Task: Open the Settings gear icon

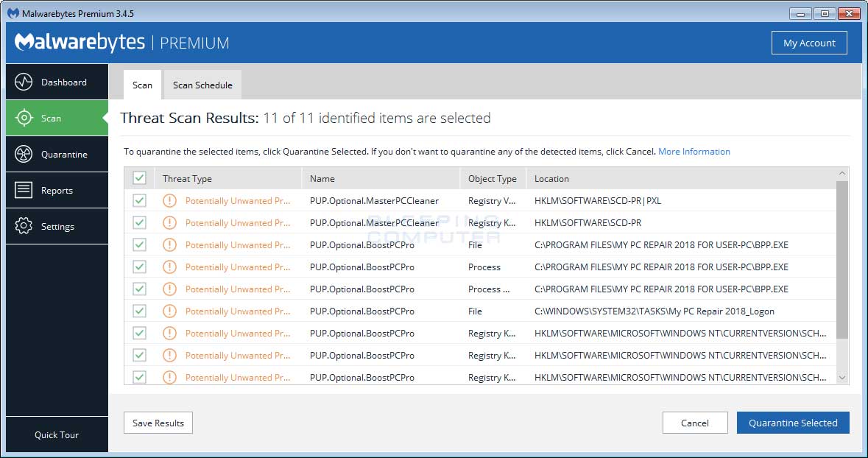Action: (x=24, y=226)
